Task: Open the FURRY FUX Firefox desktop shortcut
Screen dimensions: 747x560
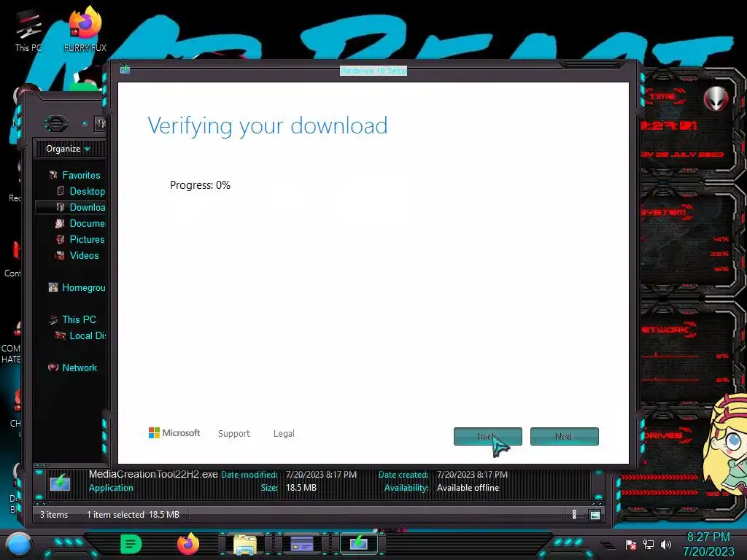Action: [x=85, y=29]
